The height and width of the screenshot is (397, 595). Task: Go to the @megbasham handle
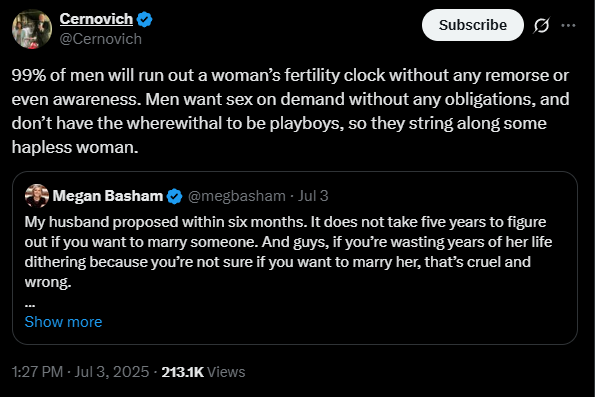pos(237,196)
